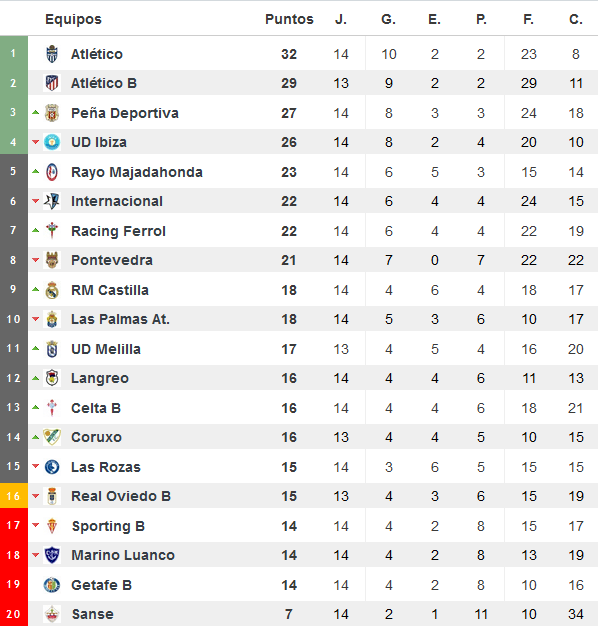Sort by the Equipos column header
This screenshot has width=598, height=628.
point(73,19)
